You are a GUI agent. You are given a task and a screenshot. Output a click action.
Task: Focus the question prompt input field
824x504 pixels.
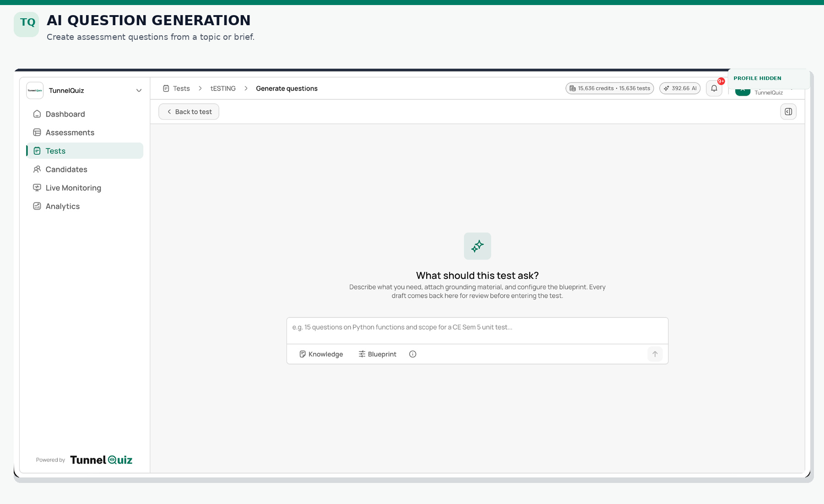coord(477,331)
